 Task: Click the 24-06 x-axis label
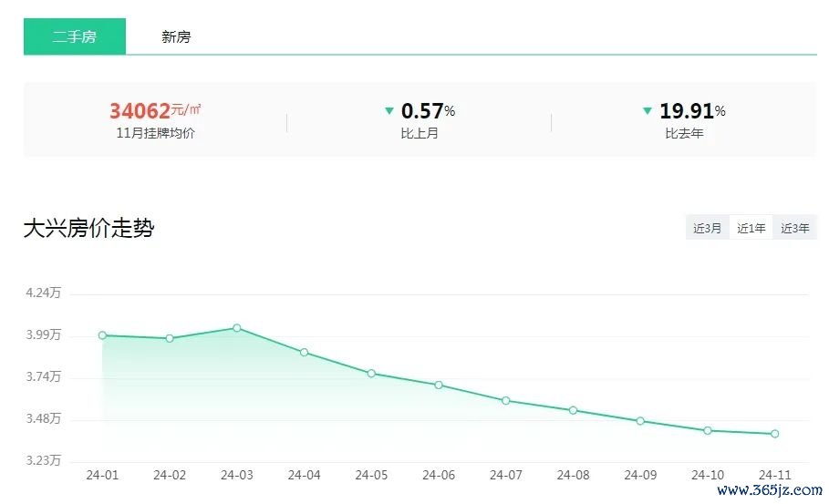[x=439, y=475]
